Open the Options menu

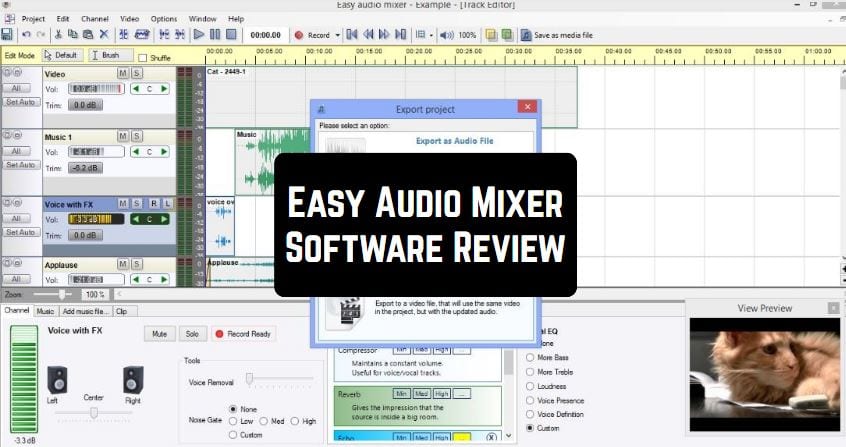(x=164, y=19)
